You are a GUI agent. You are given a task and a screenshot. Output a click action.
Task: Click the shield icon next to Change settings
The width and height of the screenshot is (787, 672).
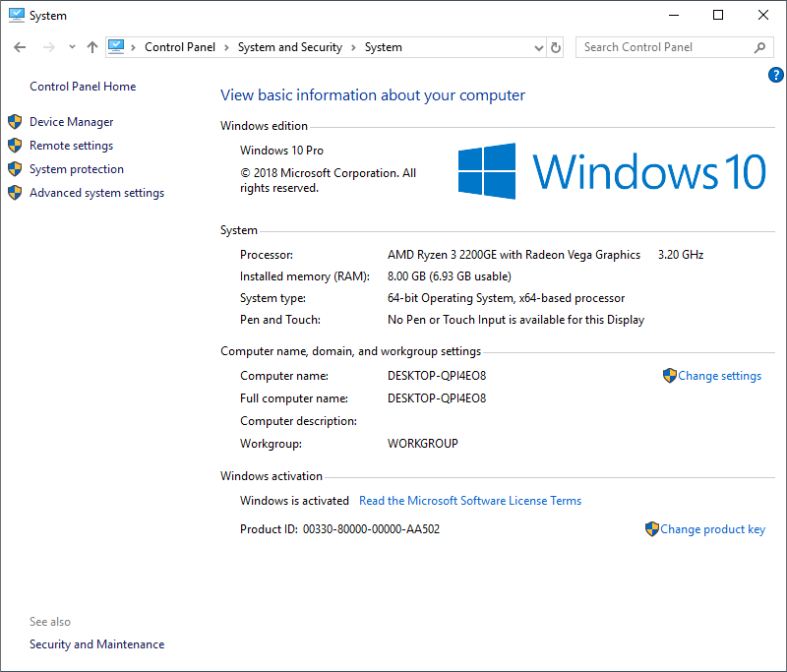pyautogui.click(x=670, y=376)
